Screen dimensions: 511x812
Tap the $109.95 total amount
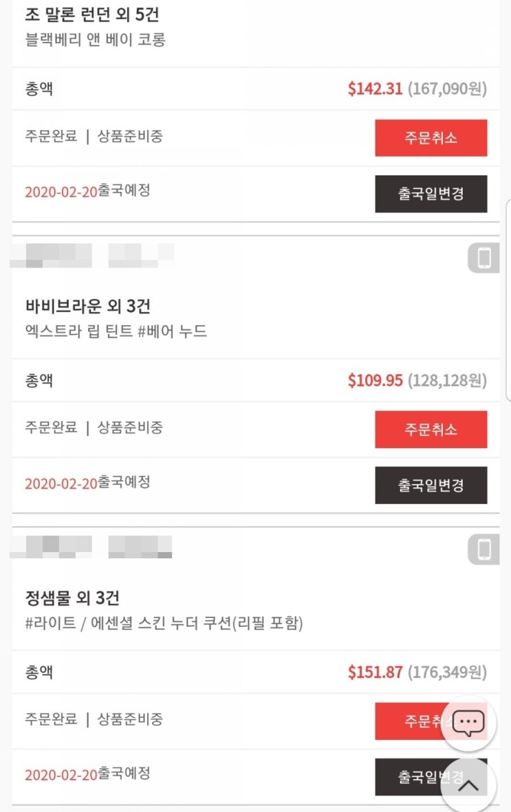click(x=375, y=380)
